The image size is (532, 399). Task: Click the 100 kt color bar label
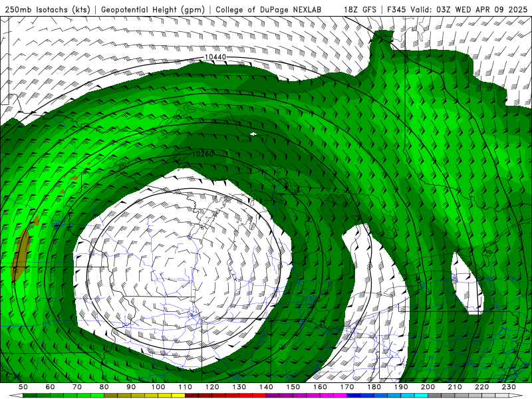pyautogui.click(x=158, y=387)
